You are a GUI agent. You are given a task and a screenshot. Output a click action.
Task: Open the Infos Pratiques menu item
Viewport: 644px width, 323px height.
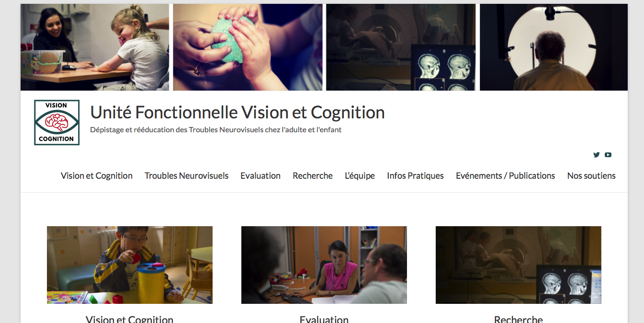tap(415, 176)
